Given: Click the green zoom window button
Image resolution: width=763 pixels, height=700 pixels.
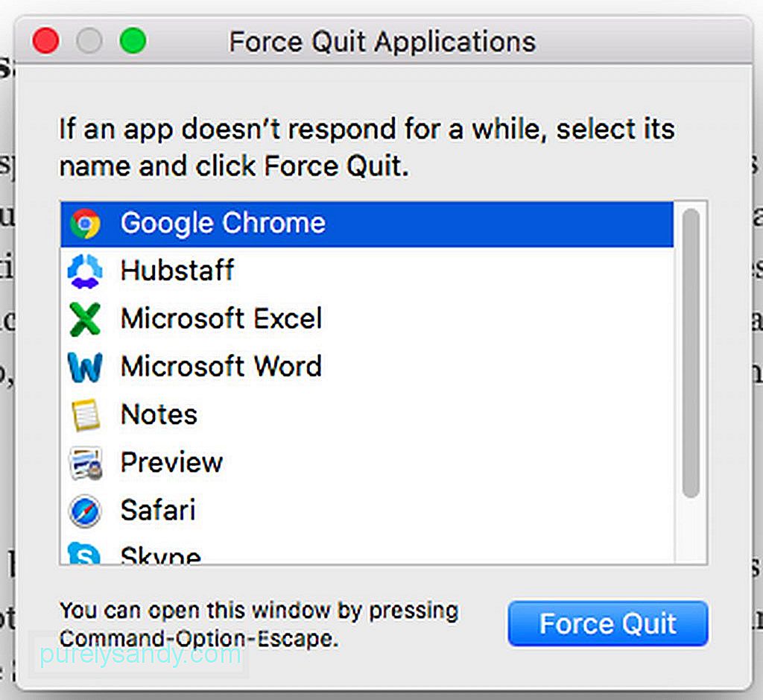Looking at the screenshot, I should point(133,40).
